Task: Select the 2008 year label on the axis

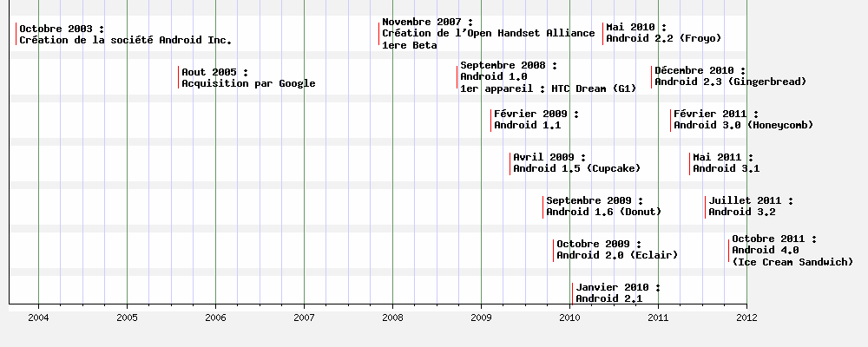Action: (392, 318)
